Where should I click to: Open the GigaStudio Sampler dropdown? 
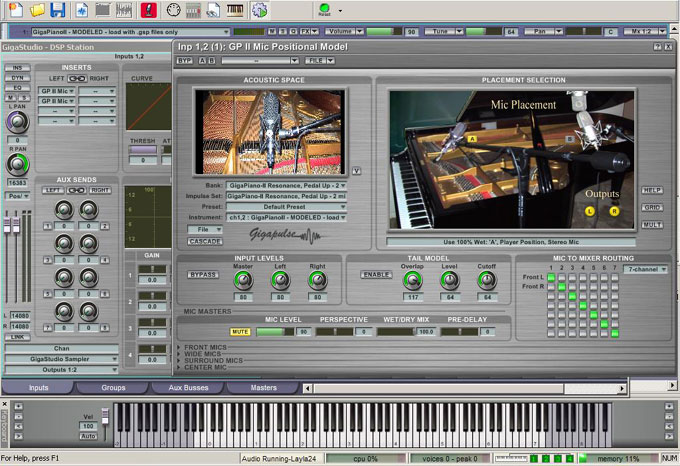point(62,359)
